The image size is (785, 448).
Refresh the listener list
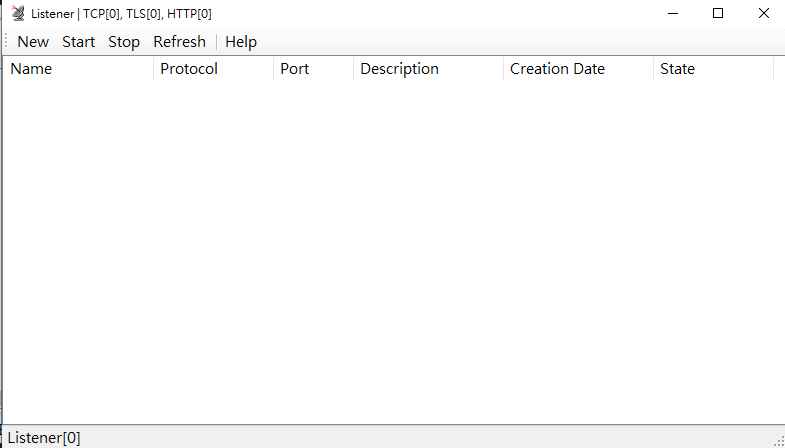pos(179,42)
